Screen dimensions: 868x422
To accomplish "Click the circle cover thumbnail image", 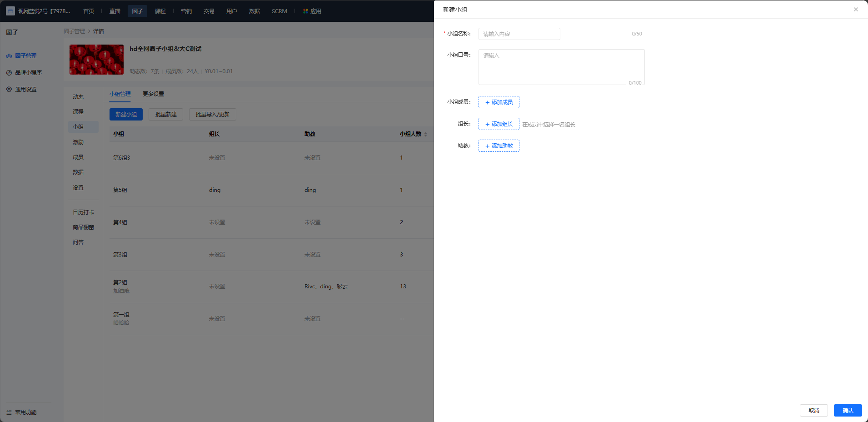I will pos(96,60).
